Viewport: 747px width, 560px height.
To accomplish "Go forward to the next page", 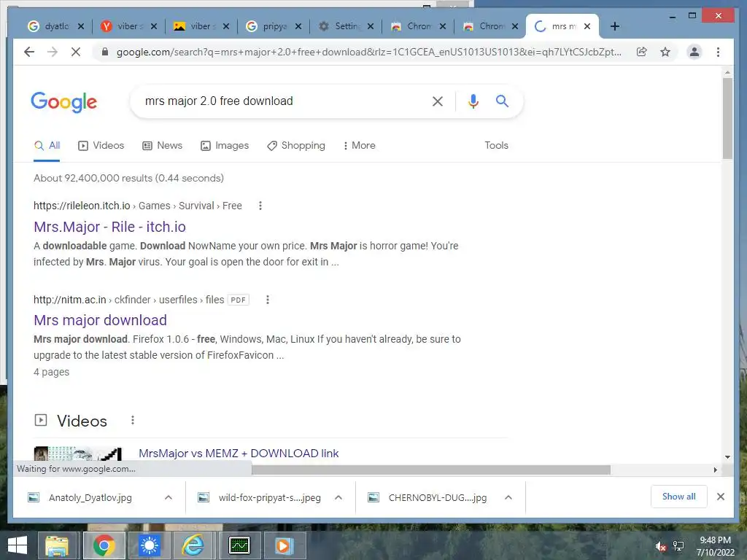I will coord(53,52).
